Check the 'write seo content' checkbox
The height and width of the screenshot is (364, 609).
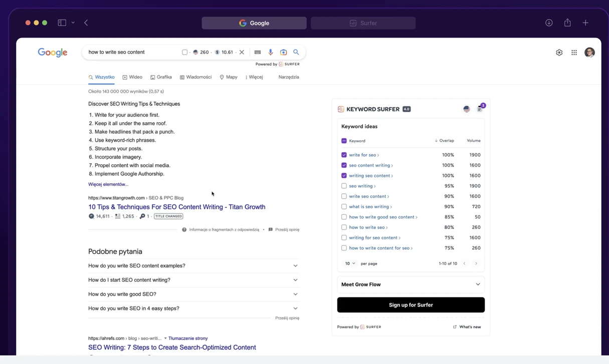(x=344, y=196)
